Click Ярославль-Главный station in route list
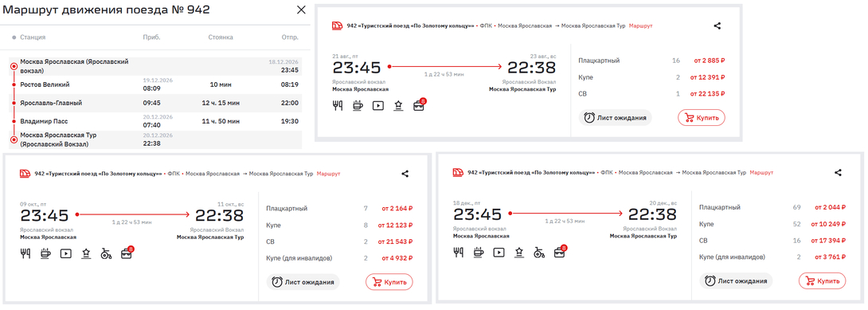This screenshot has height=310, width=868. (51, 103)
